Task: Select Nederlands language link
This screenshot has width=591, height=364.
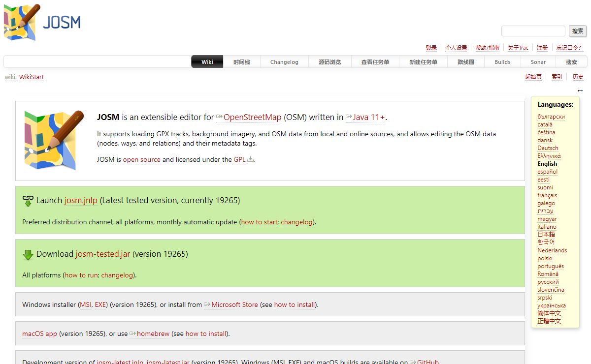Action: click(x=552, y=250)
